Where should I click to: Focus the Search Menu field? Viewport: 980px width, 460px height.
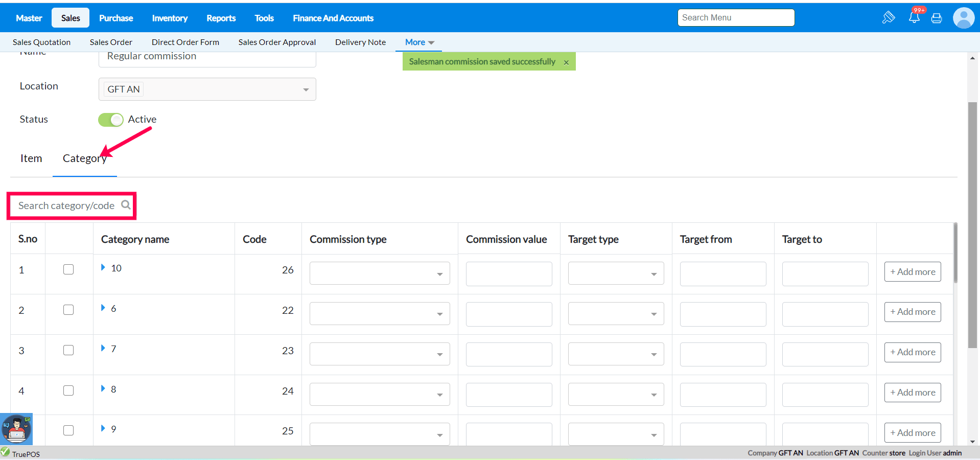click(736, 17)
